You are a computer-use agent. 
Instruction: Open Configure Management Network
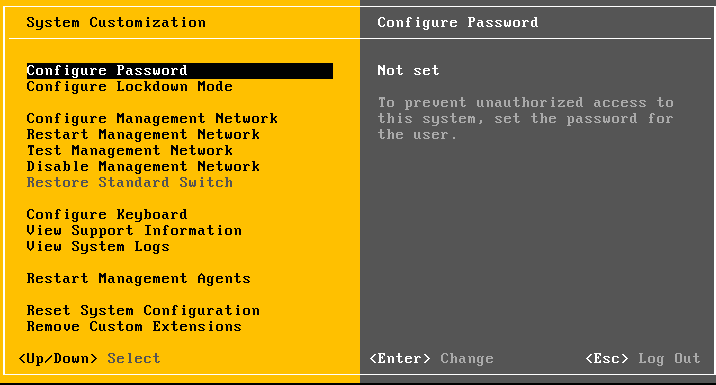coord(152,119)
